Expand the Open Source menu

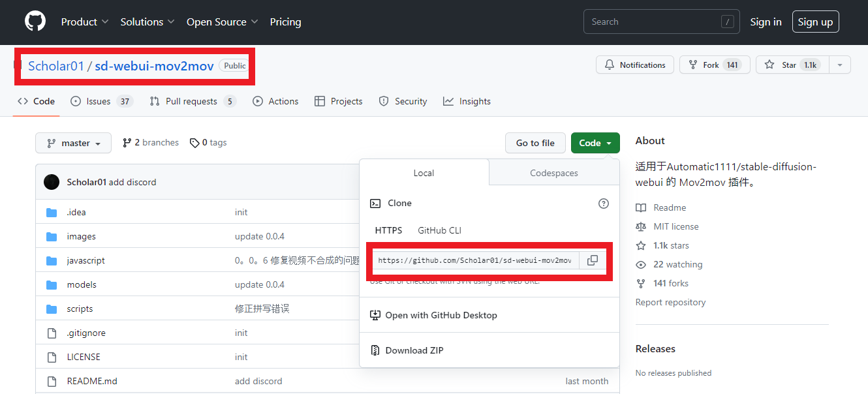223,22
